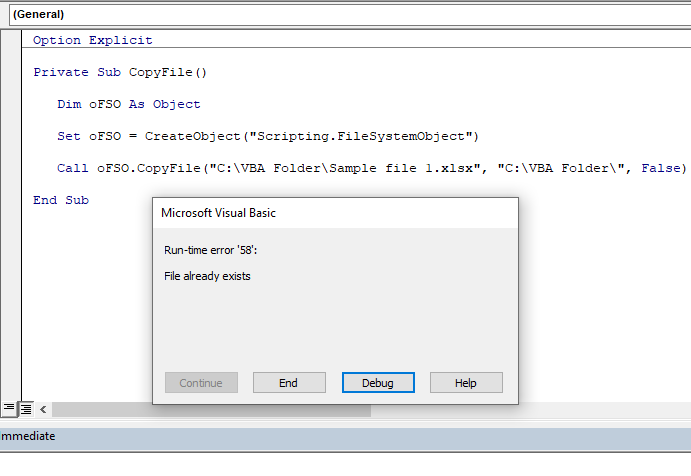The width and height of the screenshot is (691, 476).
Task: Switch to Full Module View
Action: [x=26, y=409]
